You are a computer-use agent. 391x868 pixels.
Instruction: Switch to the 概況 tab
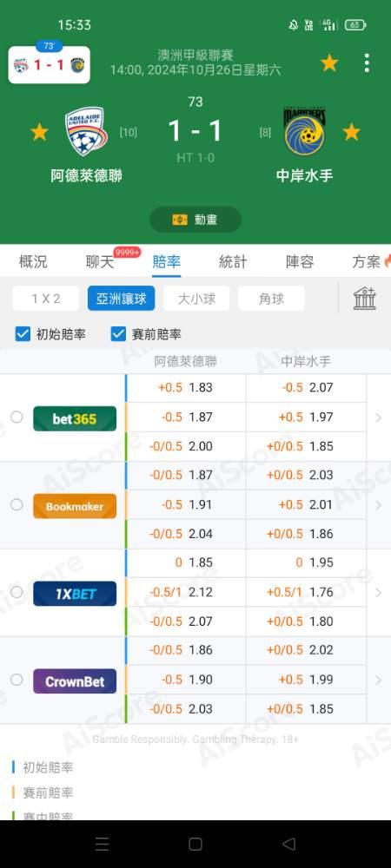pos(33,262)
